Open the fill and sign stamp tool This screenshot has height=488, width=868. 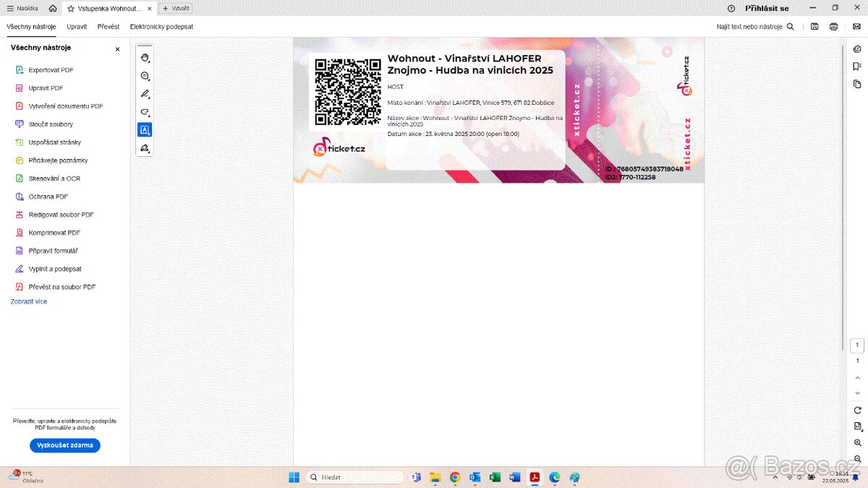145,148
